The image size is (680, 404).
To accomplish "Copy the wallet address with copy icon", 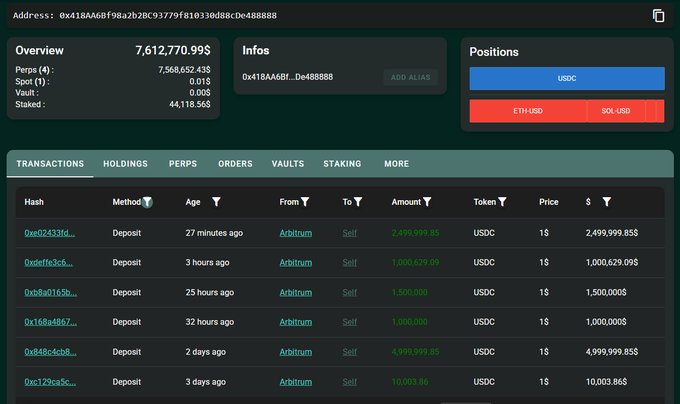I will click(x=658, y=16).
